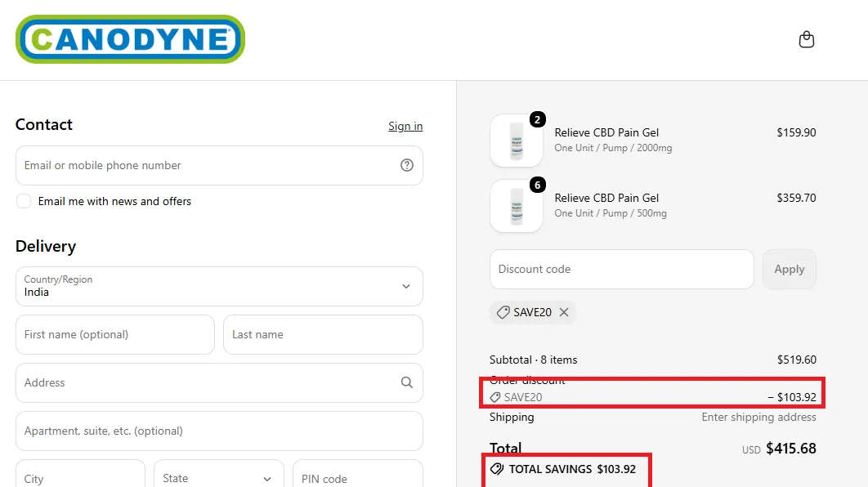
Task: Enable Email me with news and offers
Action: [x=24, y=201]
